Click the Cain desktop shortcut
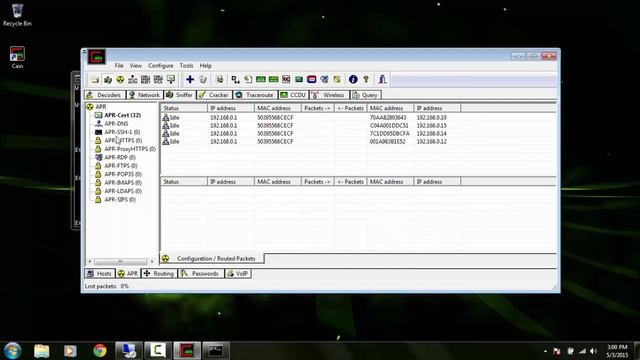Screen dimensions: 640x360 17,57
